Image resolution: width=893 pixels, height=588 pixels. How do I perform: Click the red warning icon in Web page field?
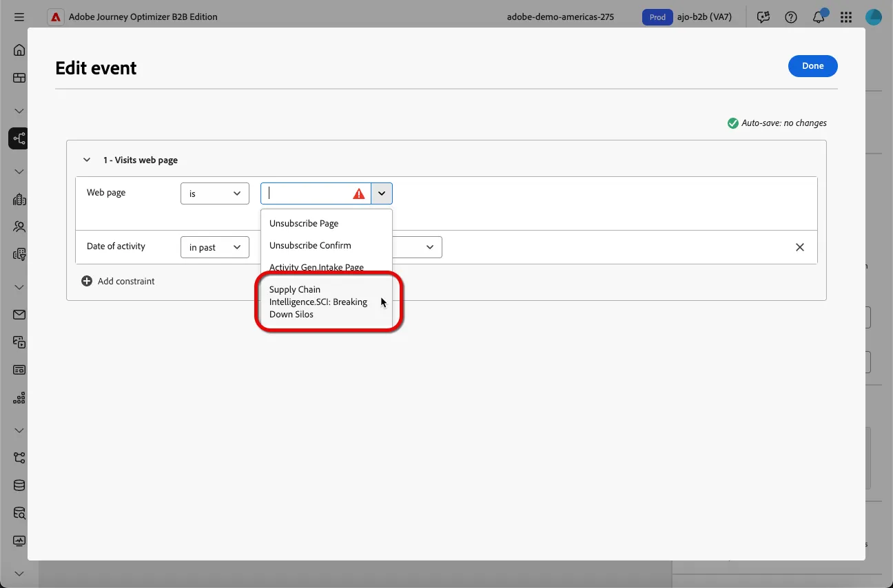tap(359, 194)
